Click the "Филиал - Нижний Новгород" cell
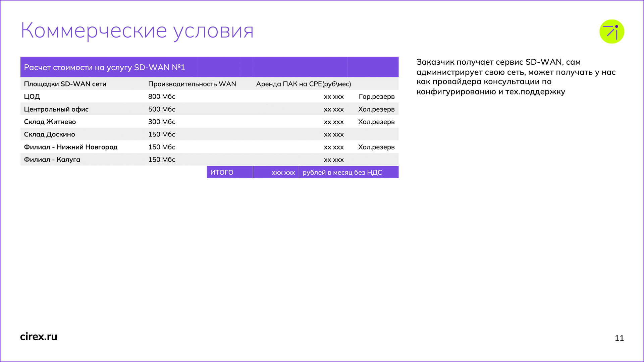Viewport: 644px width, 362px height. point(70,147)
